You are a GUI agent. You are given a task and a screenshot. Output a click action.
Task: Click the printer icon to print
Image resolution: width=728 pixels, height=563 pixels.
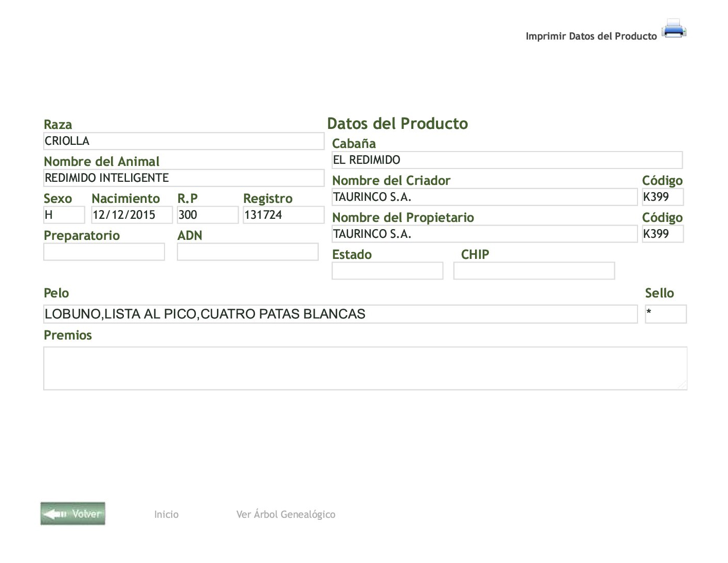point(674,29)
